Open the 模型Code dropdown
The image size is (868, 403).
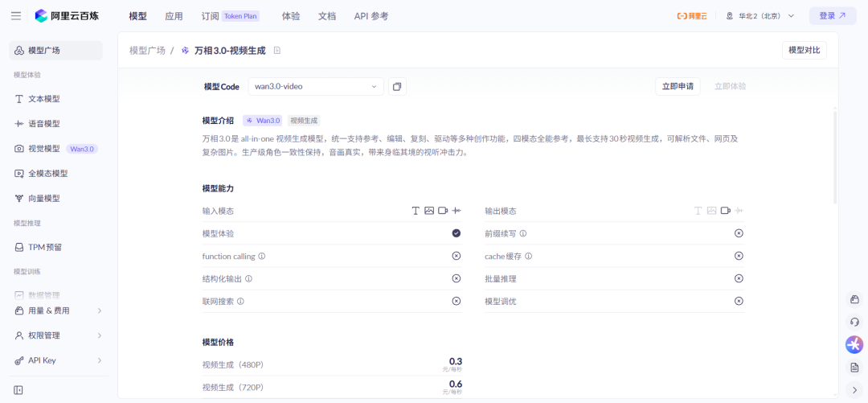point(316,87)
